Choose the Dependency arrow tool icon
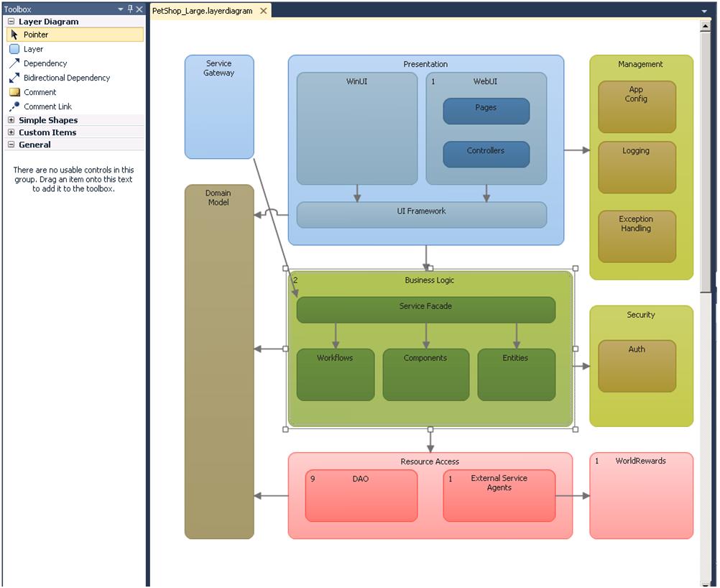The height and width of the screenshot is (588, 720). [x=14, y=63]
